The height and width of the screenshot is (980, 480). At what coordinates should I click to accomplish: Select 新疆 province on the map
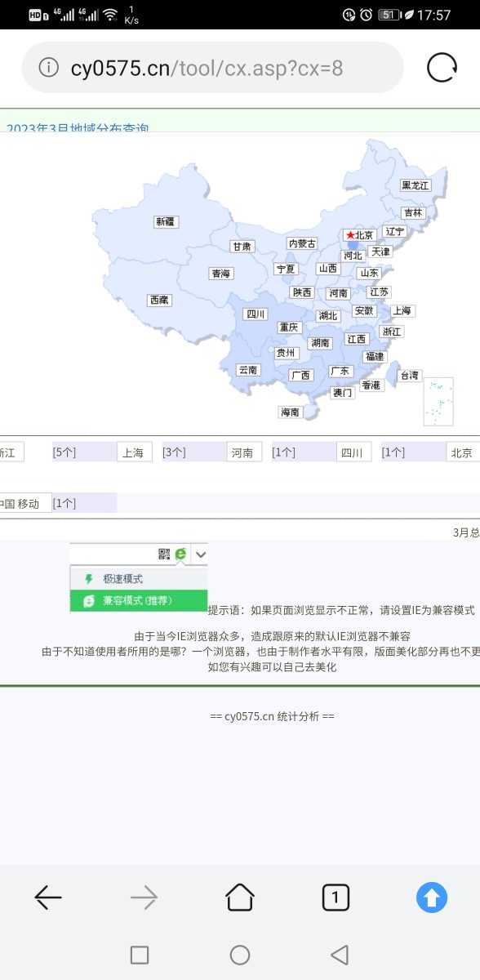(x=166, y=221)
